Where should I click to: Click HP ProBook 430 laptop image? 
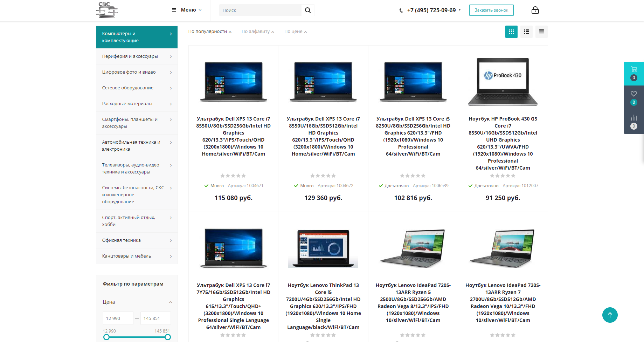pyautogui.click(x=503, y=82)
